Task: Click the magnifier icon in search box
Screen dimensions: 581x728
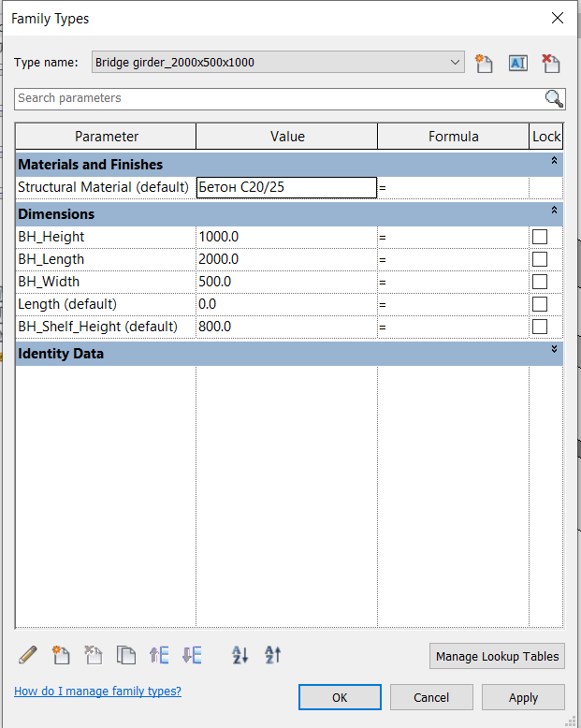Action: coord(554,99)
